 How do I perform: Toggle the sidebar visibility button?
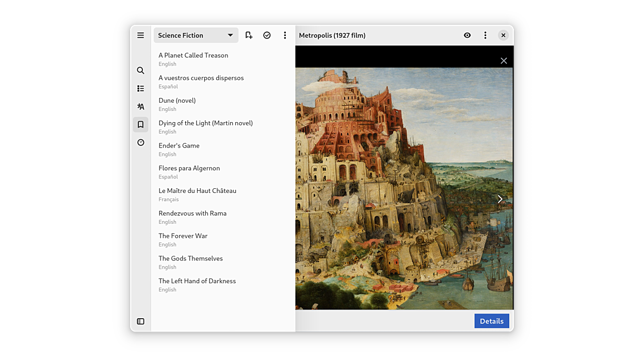tap(140, 321)
